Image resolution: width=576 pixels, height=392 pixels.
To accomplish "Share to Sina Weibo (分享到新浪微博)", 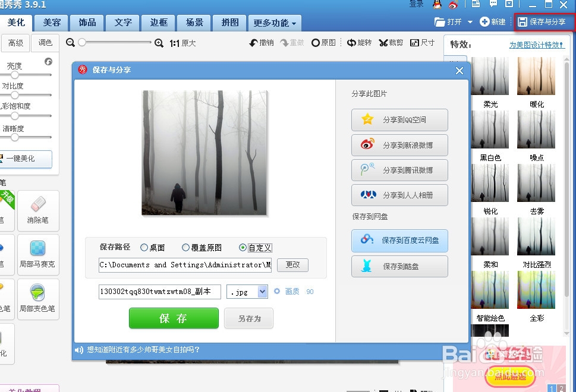I will pos(399,145).
